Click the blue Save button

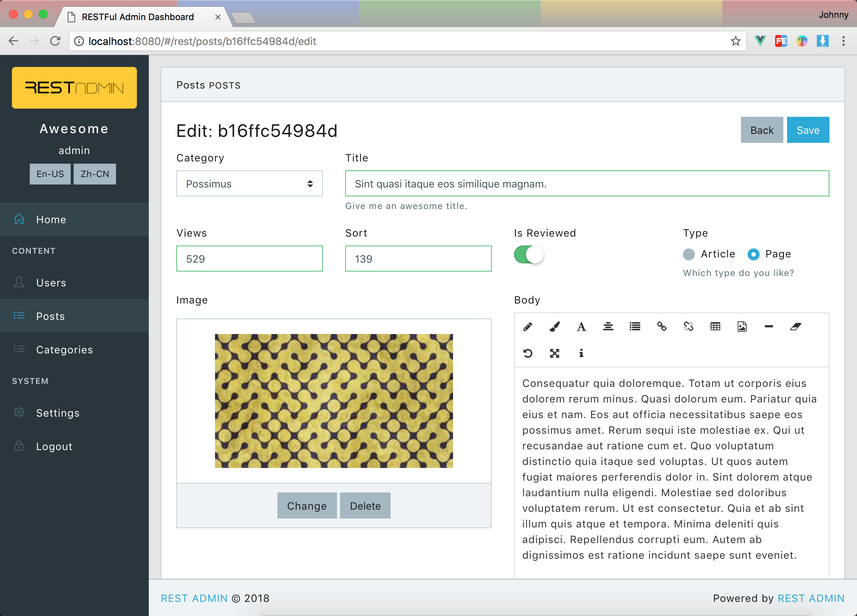(x=808, y=130)
